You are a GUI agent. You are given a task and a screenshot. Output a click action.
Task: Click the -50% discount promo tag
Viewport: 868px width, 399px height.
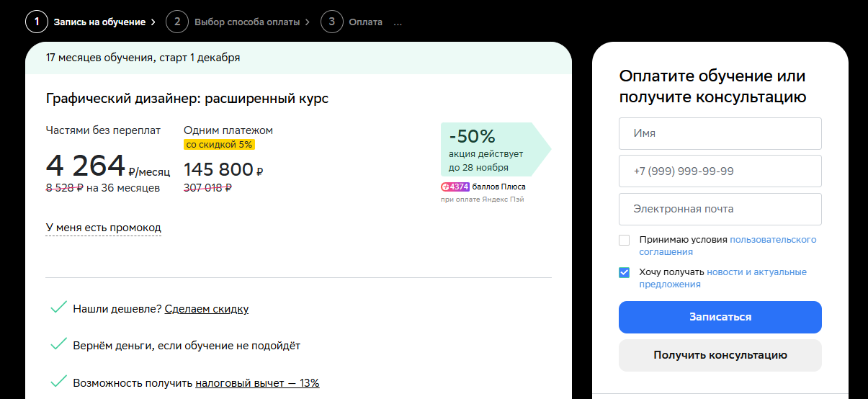(x=494, y=149)
